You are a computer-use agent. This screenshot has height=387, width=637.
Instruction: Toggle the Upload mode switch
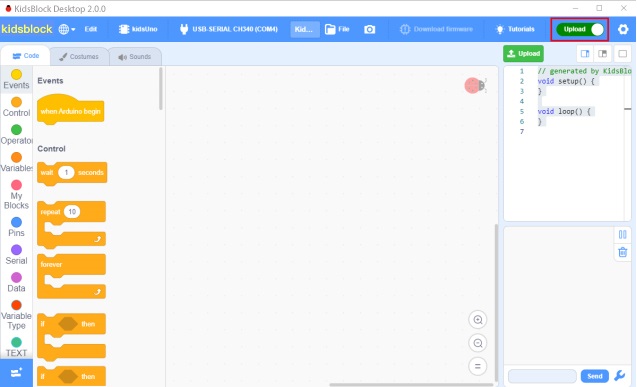coord(580,29)
